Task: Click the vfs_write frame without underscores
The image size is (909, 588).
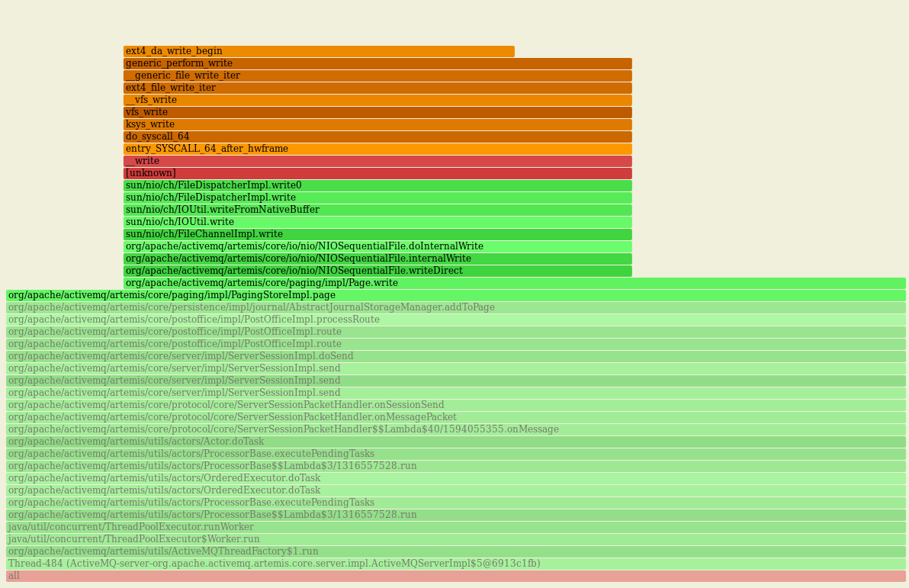Action: [x=377, y=113]
